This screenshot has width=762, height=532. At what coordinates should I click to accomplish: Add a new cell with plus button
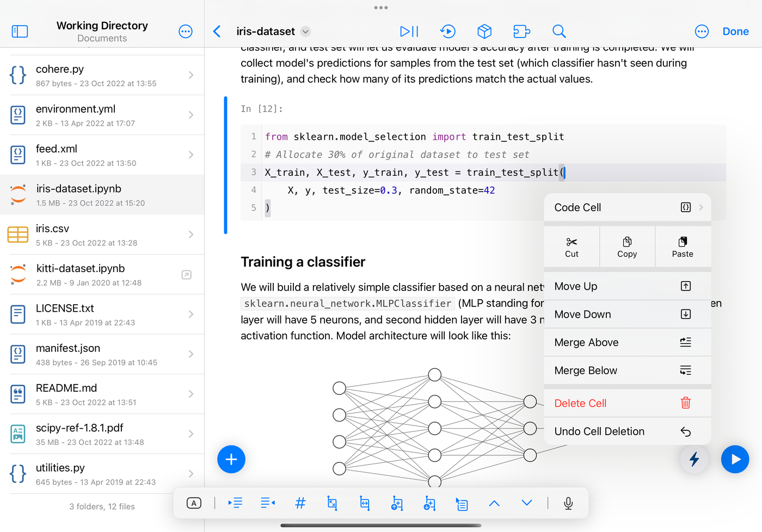coord(231,459)
